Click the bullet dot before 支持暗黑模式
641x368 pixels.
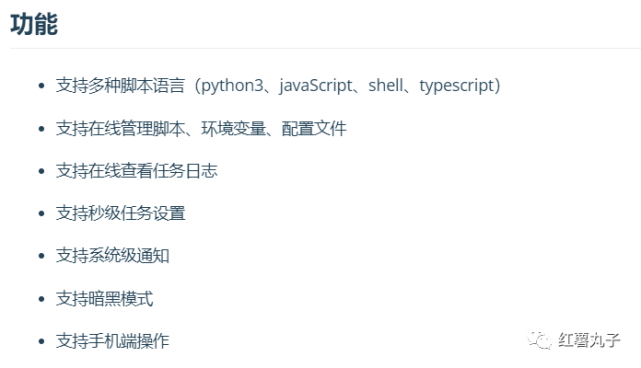tap(41, 299)
